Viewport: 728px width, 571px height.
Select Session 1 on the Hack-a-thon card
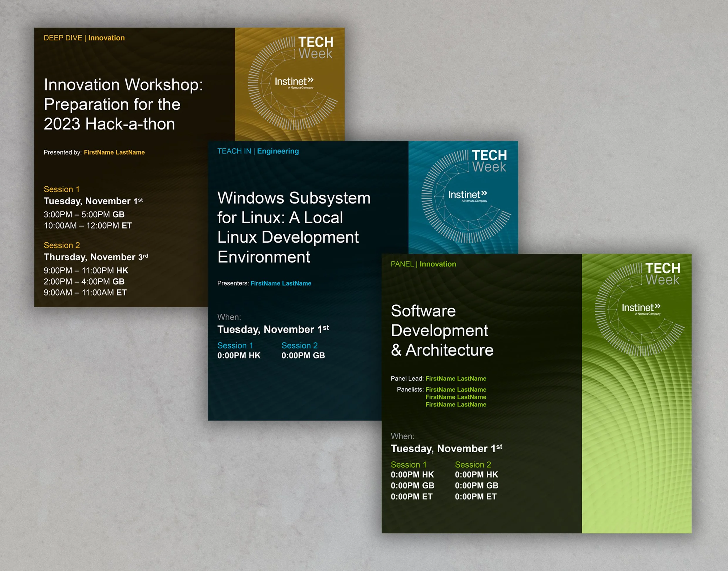tap(61, 189)
